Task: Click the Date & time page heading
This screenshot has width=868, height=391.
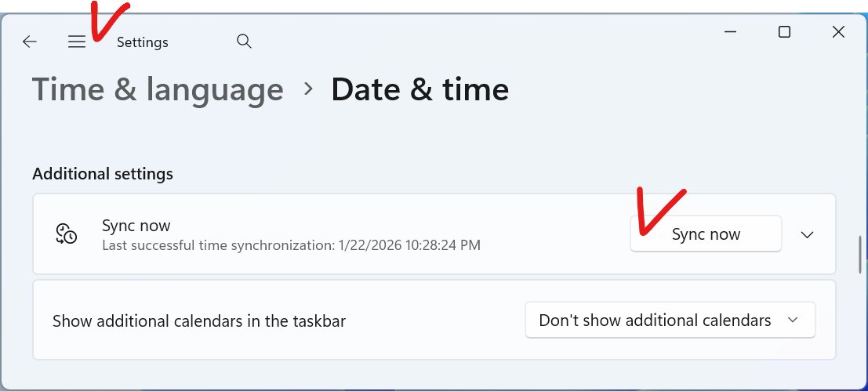Action: point(419,89)
